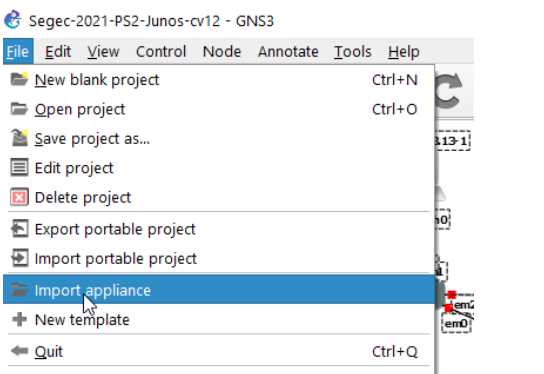The image size is (544, 374).
Task: Open the Tools menu
Action: 352,52
